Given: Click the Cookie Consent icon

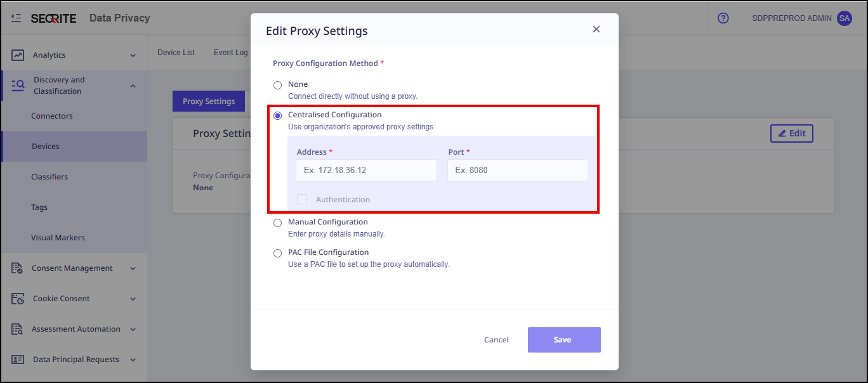Looking at the screenshot, I should click(x=18, y=299).
